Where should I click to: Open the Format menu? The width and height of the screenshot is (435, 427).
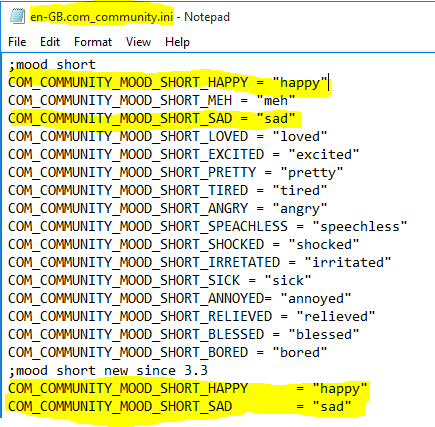pyautogui.click(x=93, y=42)
